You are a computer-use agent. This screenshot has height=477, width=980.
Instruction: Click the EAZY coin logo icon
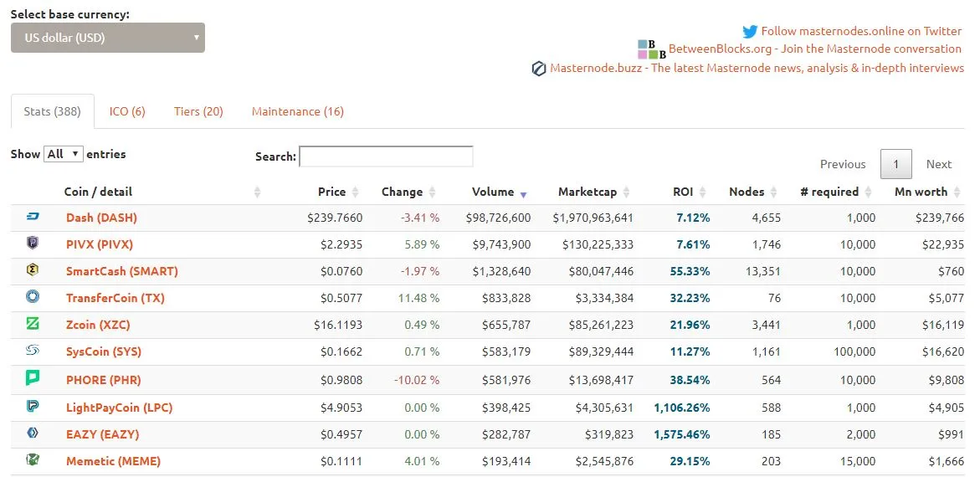[x=33, y=433]
